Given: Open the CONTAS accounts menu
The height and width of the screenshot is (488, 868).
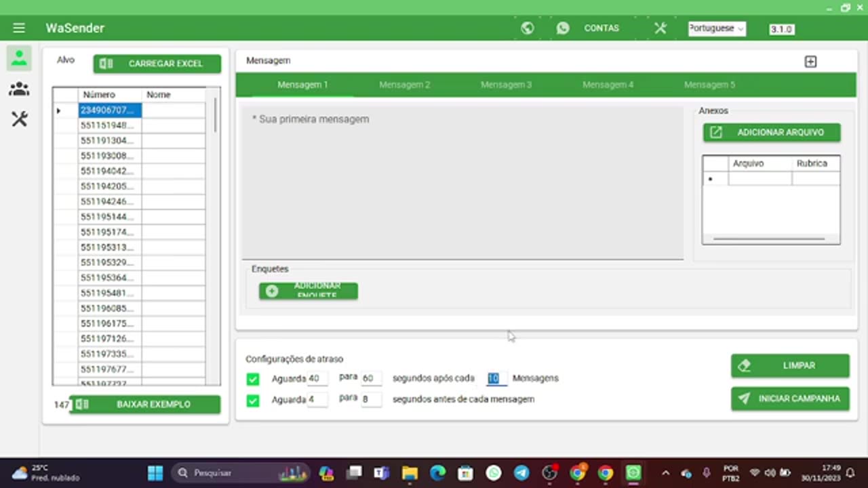Looking at the screenshot, I should (601, 28).
